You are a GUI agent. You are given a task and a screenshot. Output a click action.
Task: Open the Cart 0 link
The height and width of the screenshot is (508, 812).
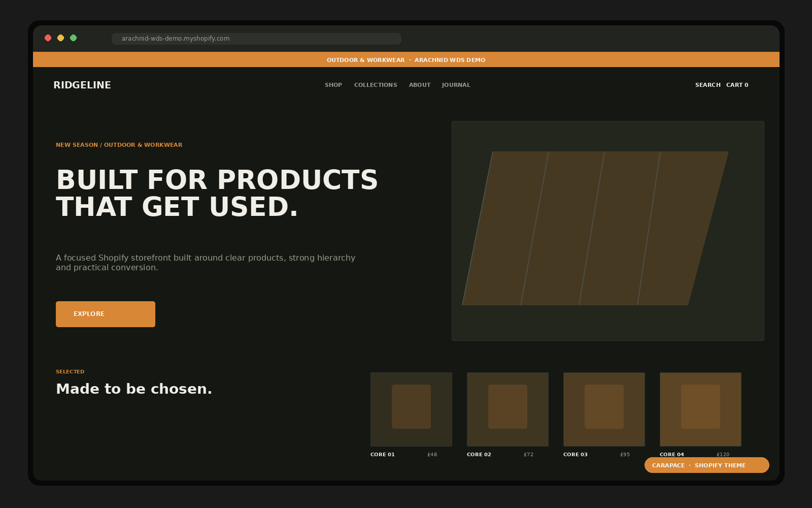tap(737, 85)
